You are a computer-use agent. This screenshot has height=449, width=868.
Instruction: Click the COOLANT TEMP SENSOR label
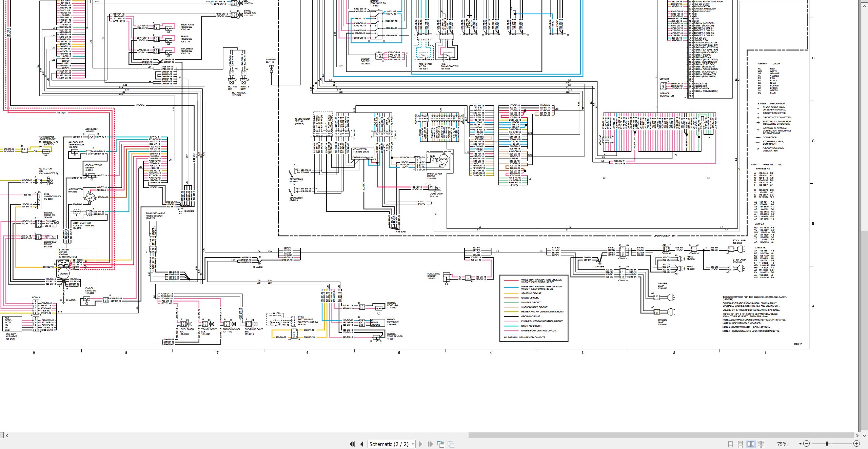[x=94, y=166]
